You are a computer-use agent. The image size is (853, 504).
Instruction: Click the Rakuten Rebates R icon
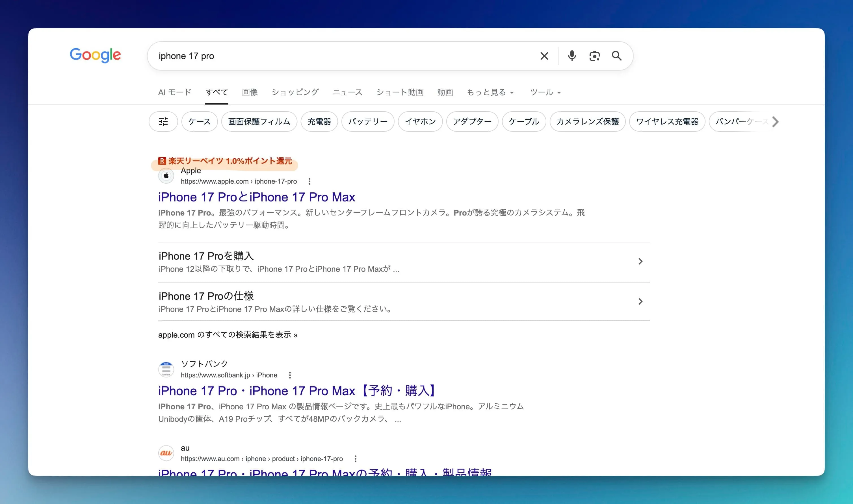pyautogui.click(x=162, y=161)
